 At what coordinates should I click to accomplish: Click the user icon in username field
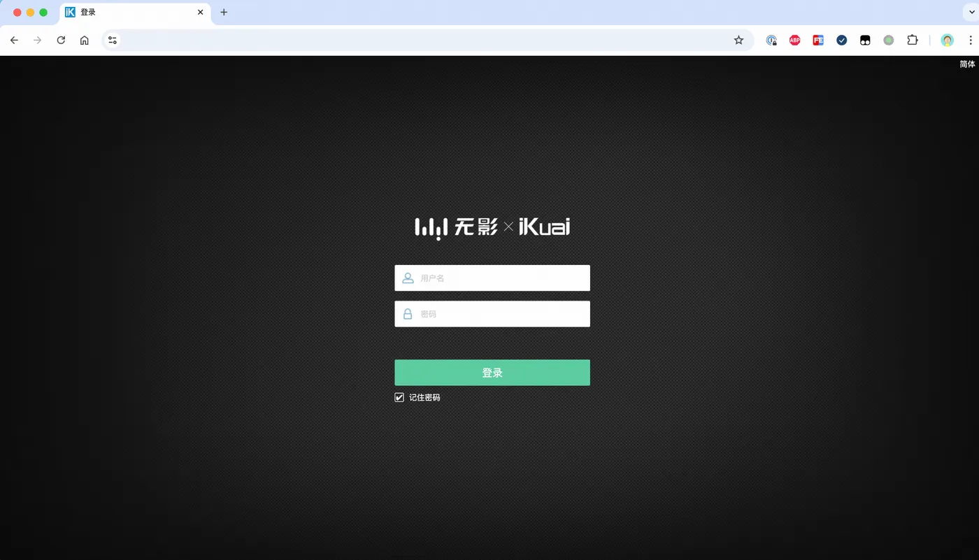408,278
